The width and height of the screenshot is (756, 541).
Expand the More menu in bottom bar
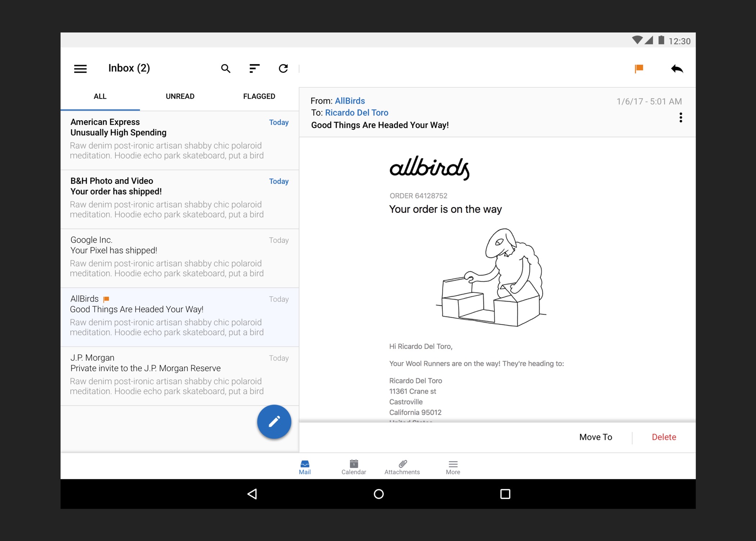(453, 467)
